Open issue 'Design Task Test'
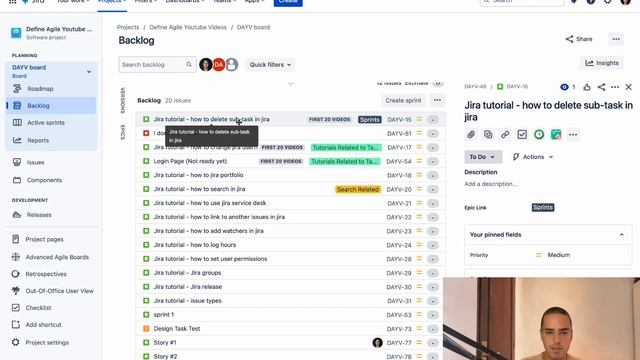640x360 pixels. [177, 329]
